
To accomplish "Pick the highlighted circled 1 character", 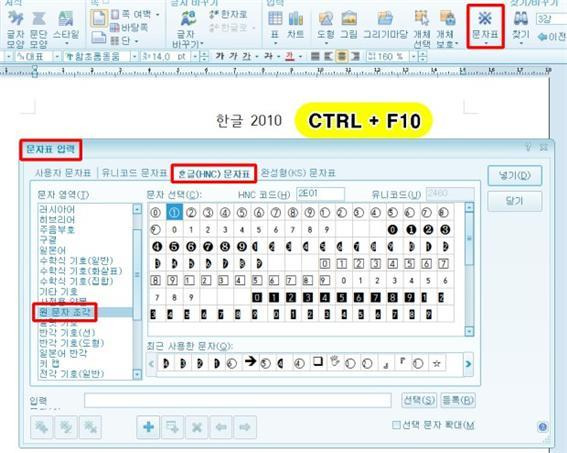I will pyautogui.click(x=174, y=212).
